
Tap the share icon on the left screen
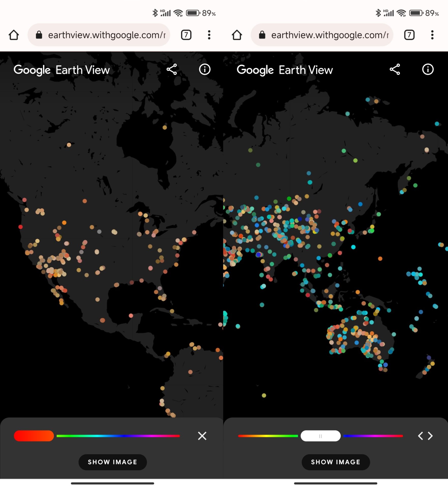click(x=172, y=69)
